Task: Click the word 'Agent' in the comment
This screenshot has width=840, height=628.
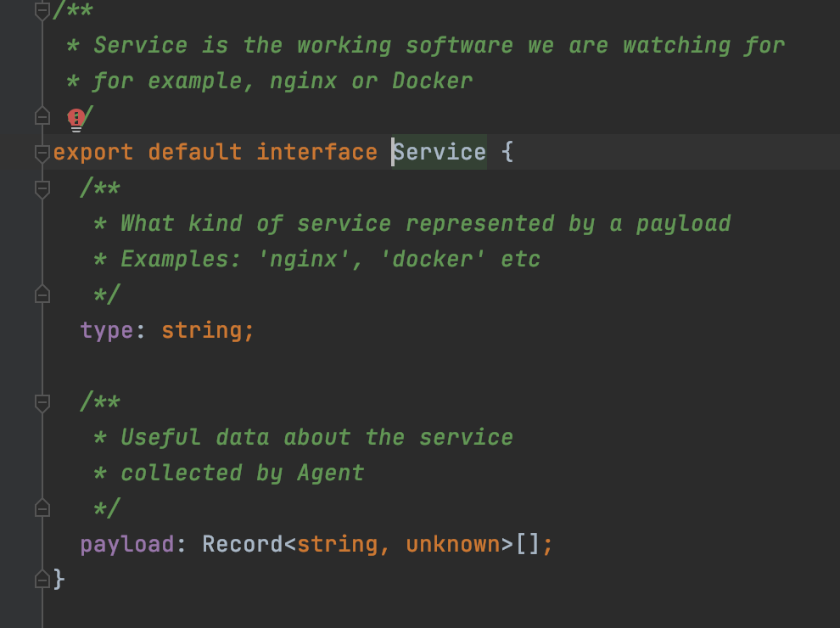Action: pos(331,474)
